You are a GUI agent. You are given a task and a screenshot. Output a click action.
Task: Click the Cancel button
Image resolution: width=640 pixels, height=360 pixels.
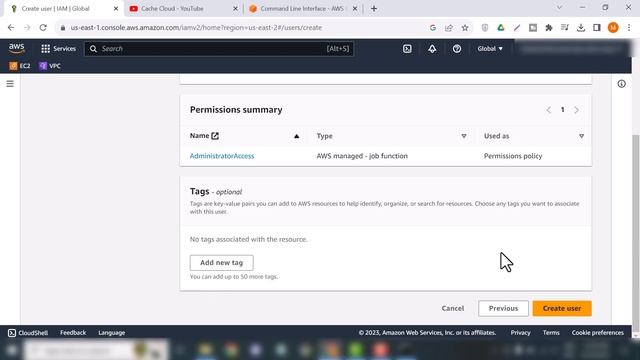pyautogui.click(x=453, y=309)
